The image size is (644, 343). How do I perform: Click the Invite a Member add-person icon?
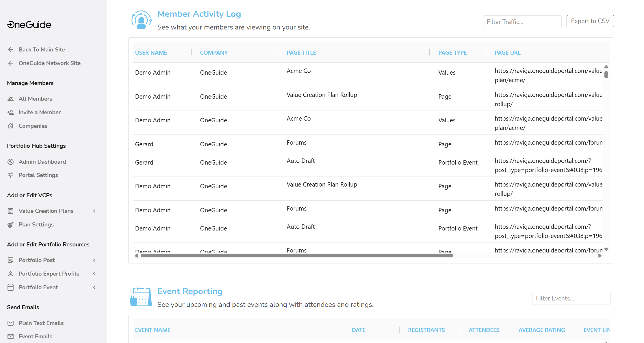11,112
